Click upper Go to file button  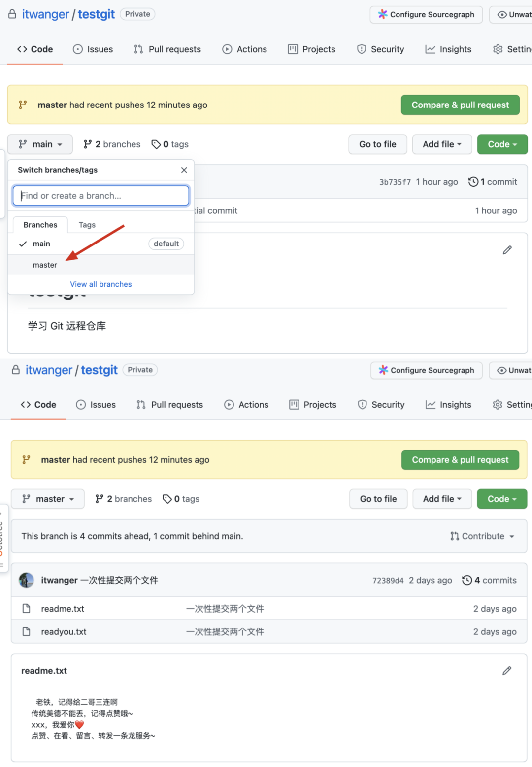[x=378, y=144]
